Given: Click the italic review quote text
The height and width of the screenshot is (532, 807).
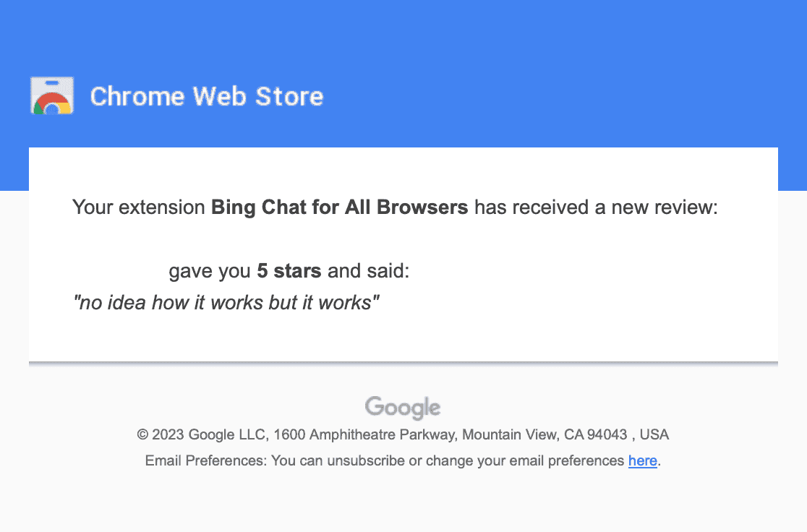Looking at the screenshot, I should coord(226,302).
